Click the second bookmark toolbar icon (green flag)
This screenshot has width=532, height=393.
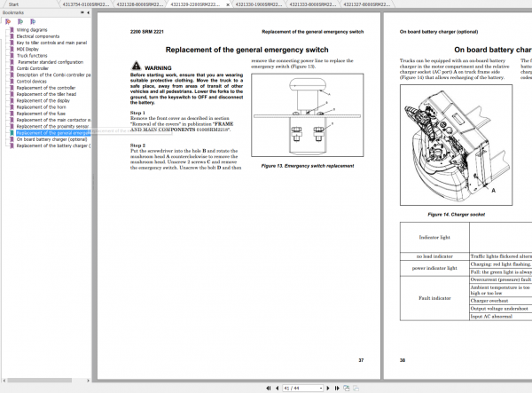coord(20,21)
